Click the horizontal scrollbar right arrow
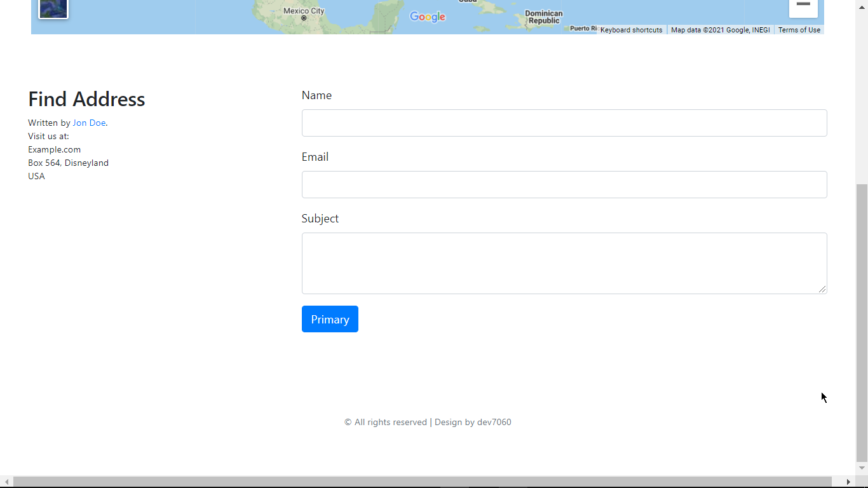 (848, 482)
